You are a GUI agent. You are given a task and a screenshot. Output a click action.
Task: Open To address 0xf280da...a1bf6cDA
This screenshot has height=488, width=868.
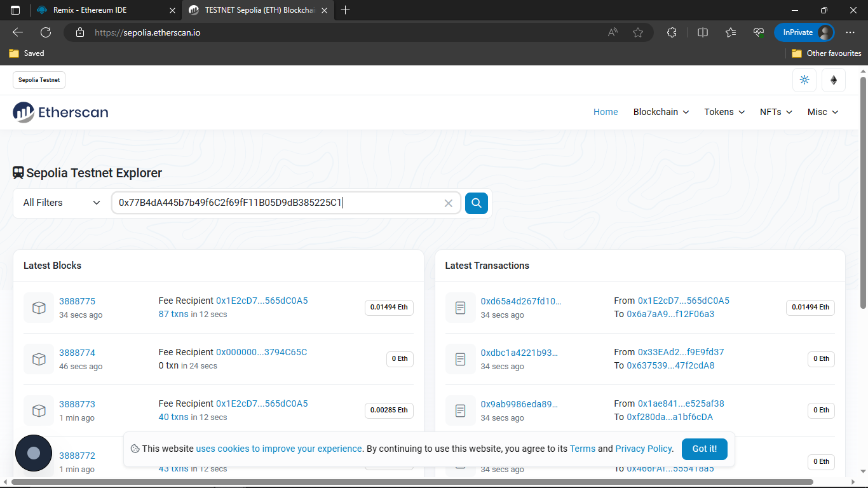[x=670, y=417]
